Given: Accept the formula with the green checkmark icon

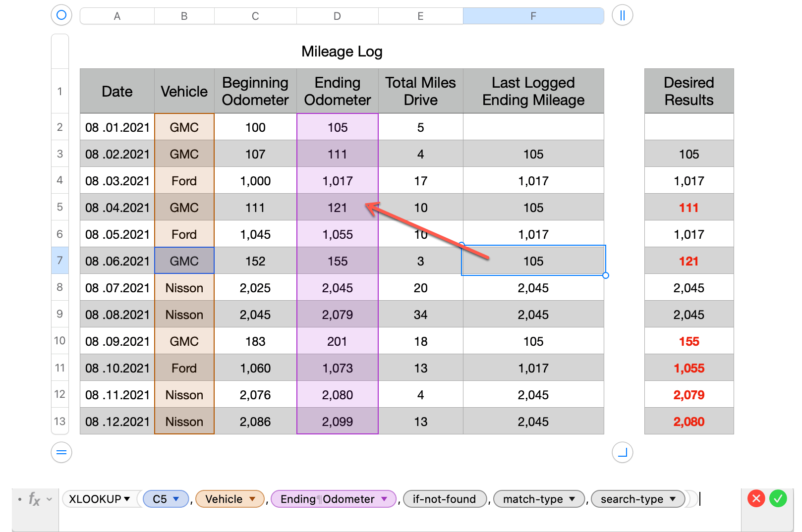Looking at the screenshot, I should (x=778, y=499).
